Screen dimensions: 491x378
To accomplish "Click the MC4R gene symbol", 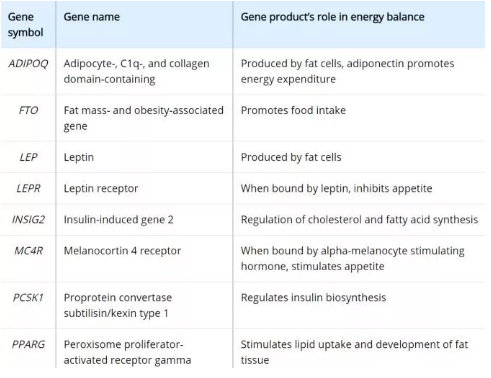I will 28,251.
